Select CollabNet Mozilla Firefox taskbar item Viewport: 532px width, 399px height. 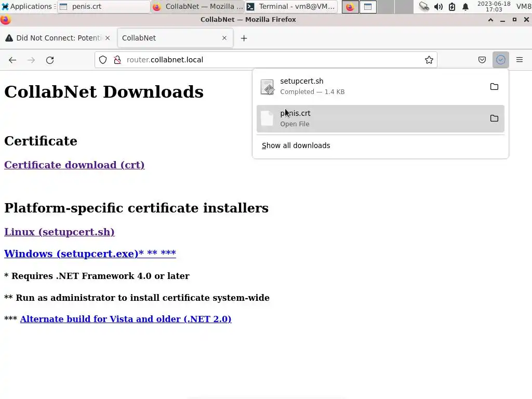(x=197, y=6)
